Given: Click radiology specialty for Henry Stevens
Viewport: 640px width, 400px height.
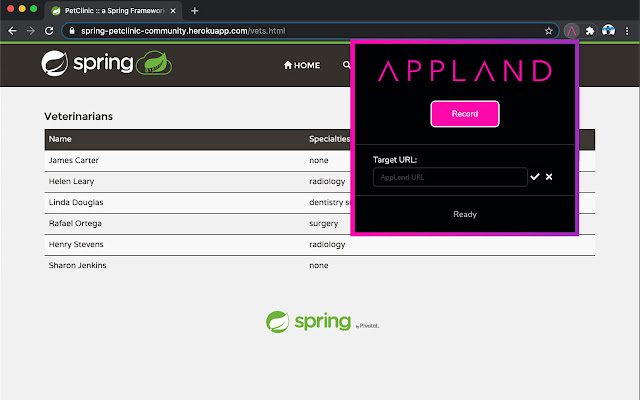Looking at the screenshot, I should (x=327, y=244).
